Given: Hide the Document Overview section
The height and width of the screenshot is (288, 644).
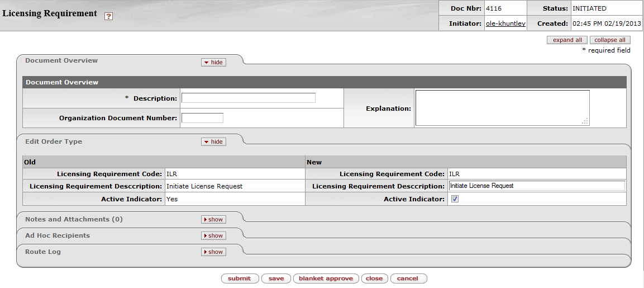Looking at the screenshot, I should [x=213, y=63].
